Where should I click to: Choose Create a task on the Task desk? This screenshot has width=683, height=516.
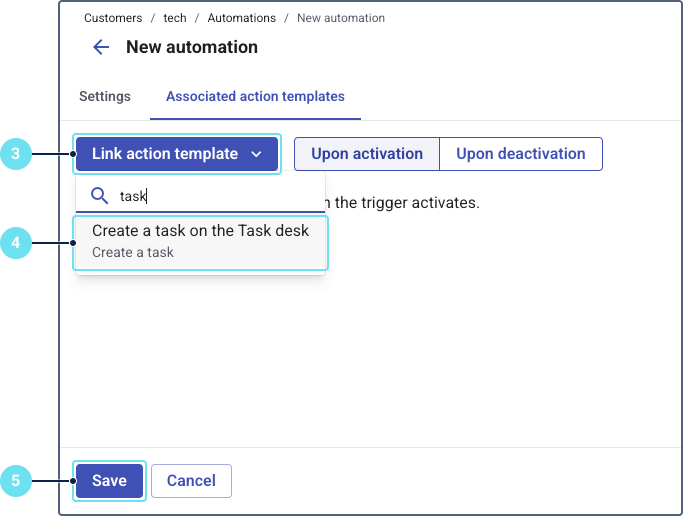(201, 240)
